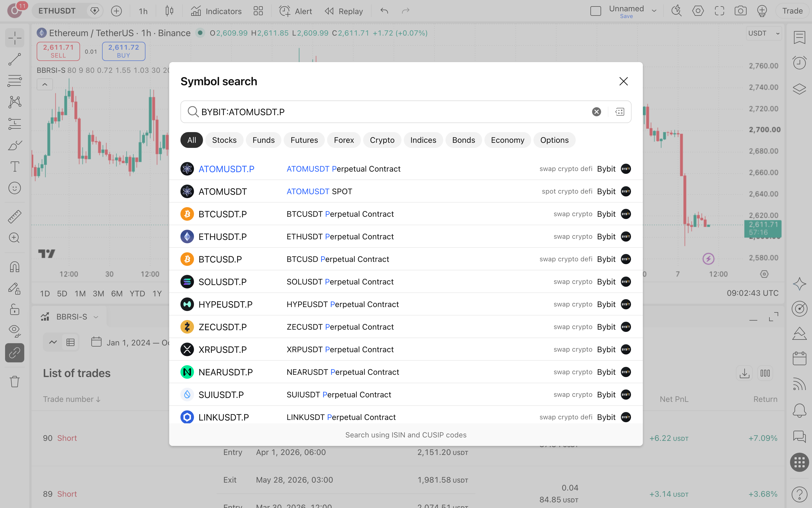Toggle hide all drawings eye icon
This screenshot has width=812, height=508.
[x=15, y=331]
